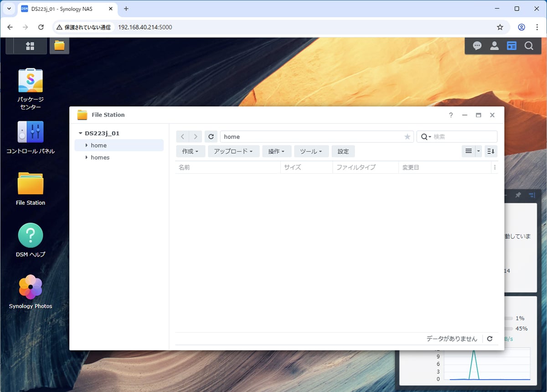
Task: Open the DSM main menu grid
Action: click(x=30, y=46)
